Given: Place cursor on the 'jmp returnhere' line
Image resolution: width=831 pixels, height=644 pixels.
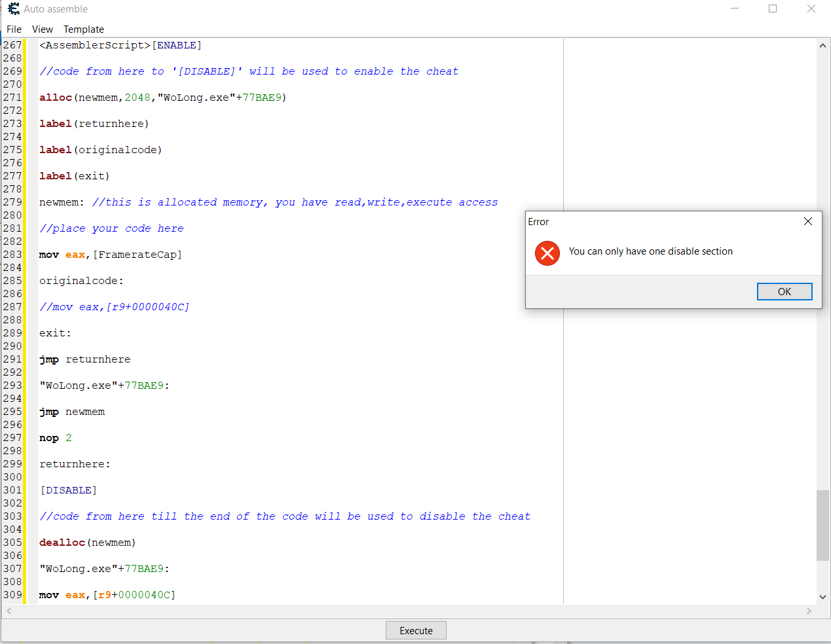Looking at the screenshot, I should [x=85, y=359].
